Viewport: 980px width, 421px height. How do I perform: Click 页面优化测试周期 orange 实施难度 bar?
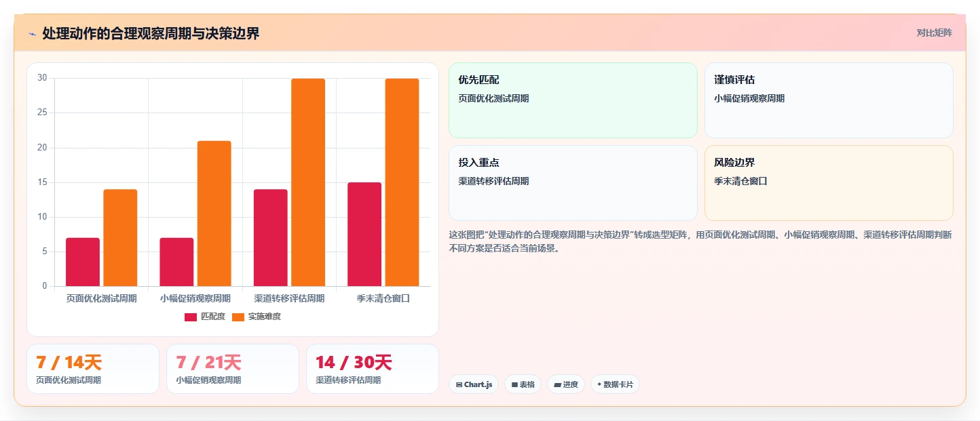point(120,237)
